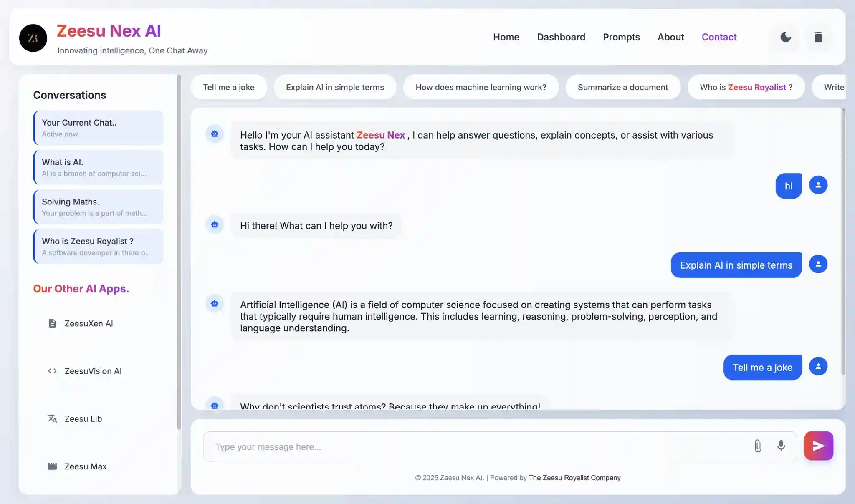Click the bot avatar beside the greeting message
This screenshot has width=855, height=504.
click(215, 134)
